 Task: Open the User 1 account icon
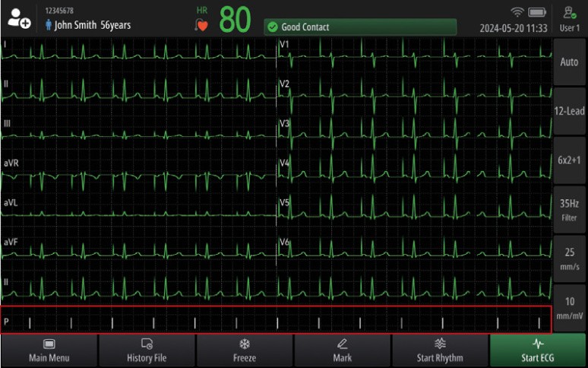570,12
